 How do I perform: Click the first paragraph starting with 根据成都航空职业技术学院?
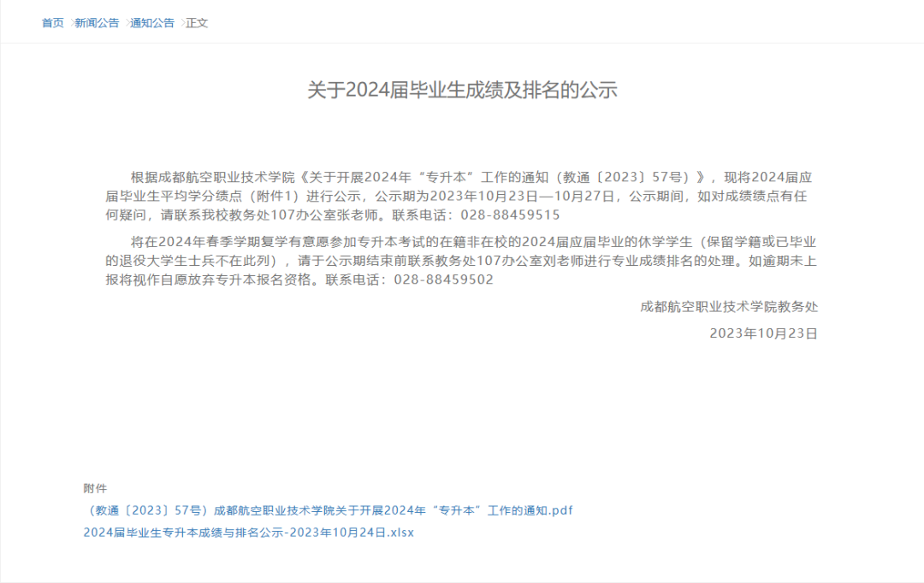click(462, 197)
